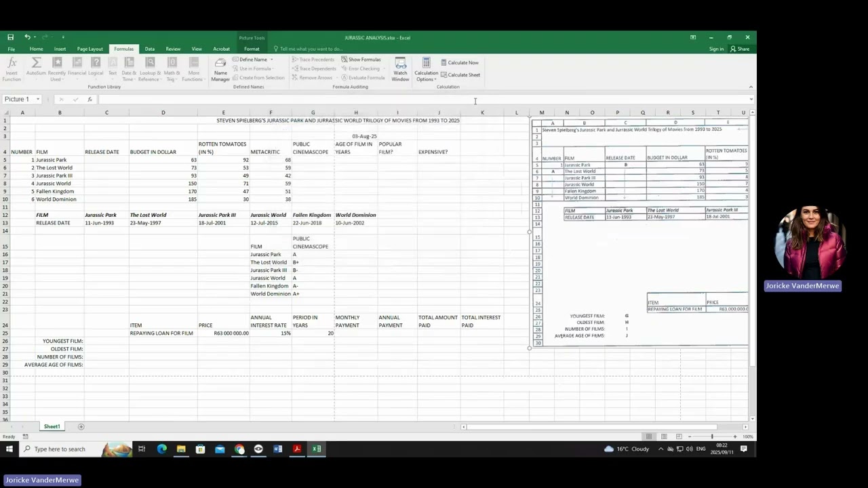Open Word from the taskbar
The height and width of the screenshot is (488, 868).
pos(277,449)
